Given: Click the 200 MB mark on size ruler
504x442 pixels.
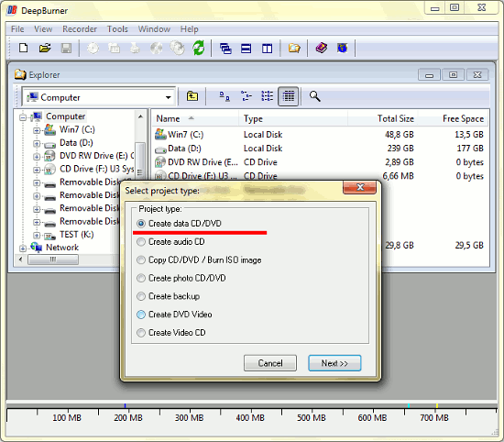Looking at the screenshot, I should click(x=128, y=418).
